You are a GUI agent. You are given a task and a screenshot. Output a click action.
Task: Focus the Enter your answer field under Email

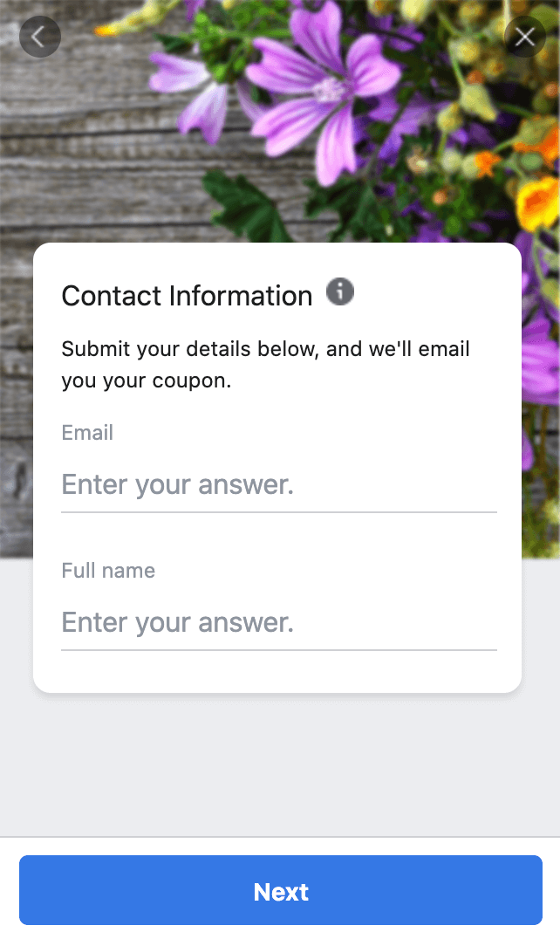point(279,485)
